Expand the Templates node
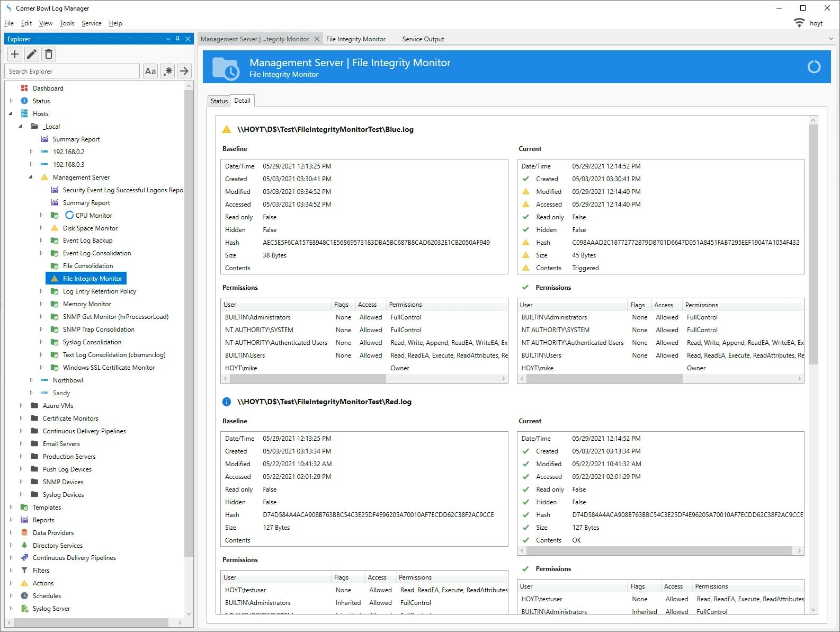The width and height of the screenshot is (840, 632). 11,508
